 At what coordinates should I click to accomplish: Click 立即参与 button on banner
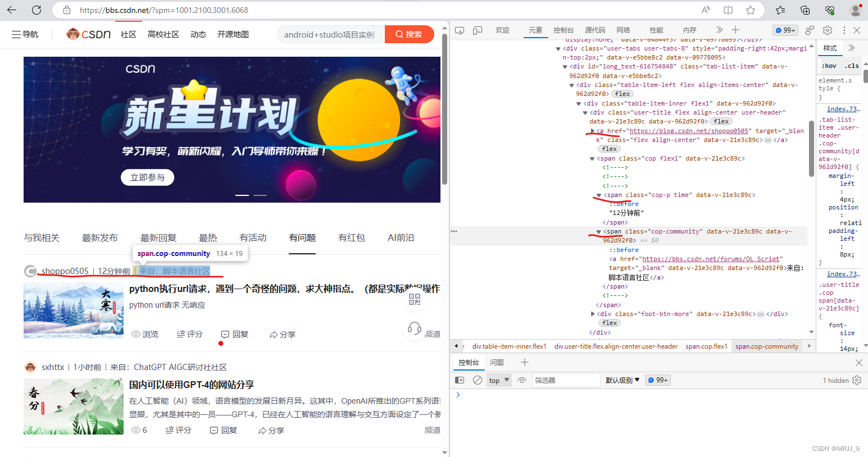(x=148, y=177)
